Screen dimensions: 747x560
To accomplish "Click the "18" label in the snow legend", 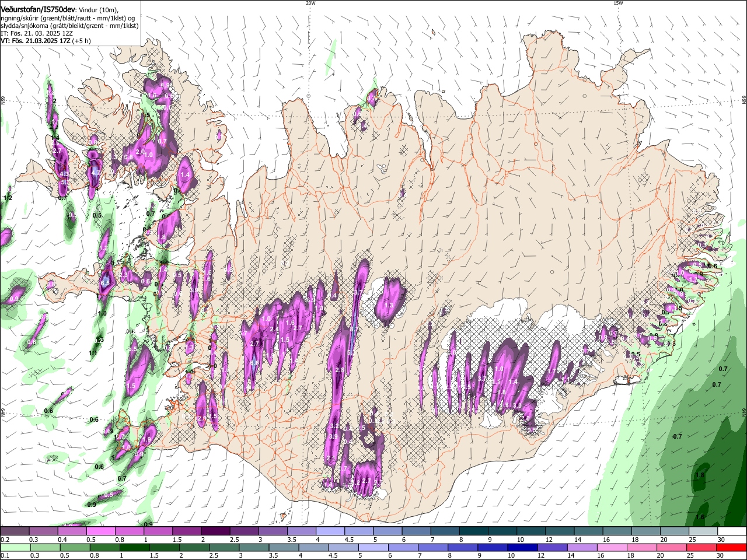I will tap(635, 540).
